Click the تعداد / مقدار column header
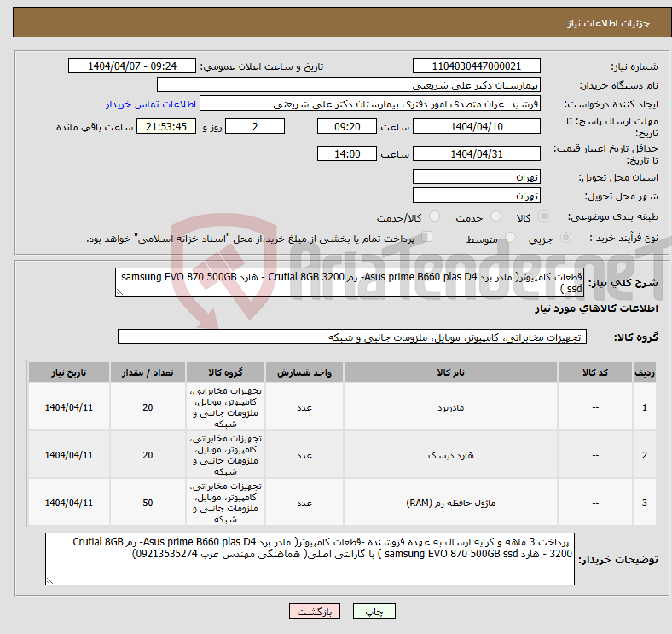The height and width of the screenshot is (634, 672). [x=148, y=372]
